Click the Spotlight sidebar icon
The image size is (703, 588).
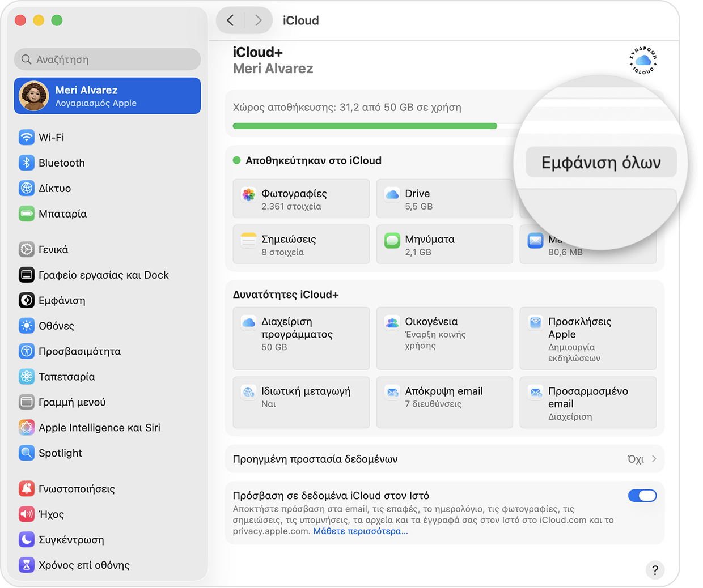61,453
